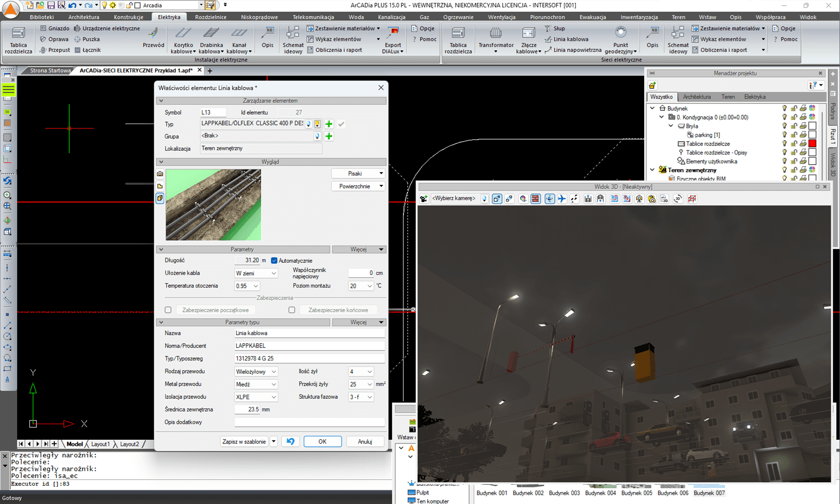Click Zapisz w szablonie button
This screenshot has width=840, height=504.
(244, 442)
